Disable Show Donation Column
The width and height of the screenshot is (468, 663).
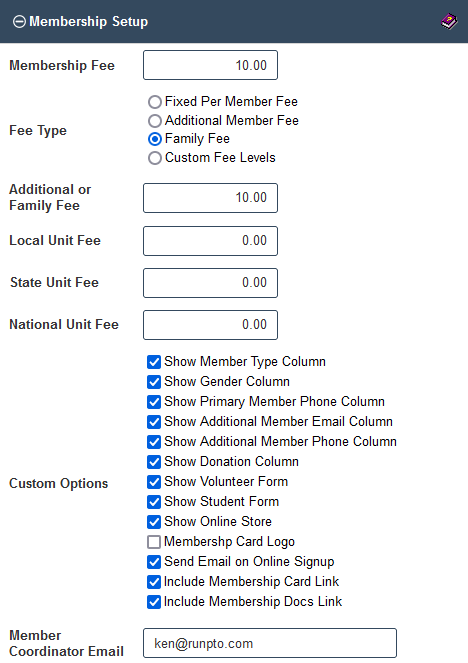(154, 462)
